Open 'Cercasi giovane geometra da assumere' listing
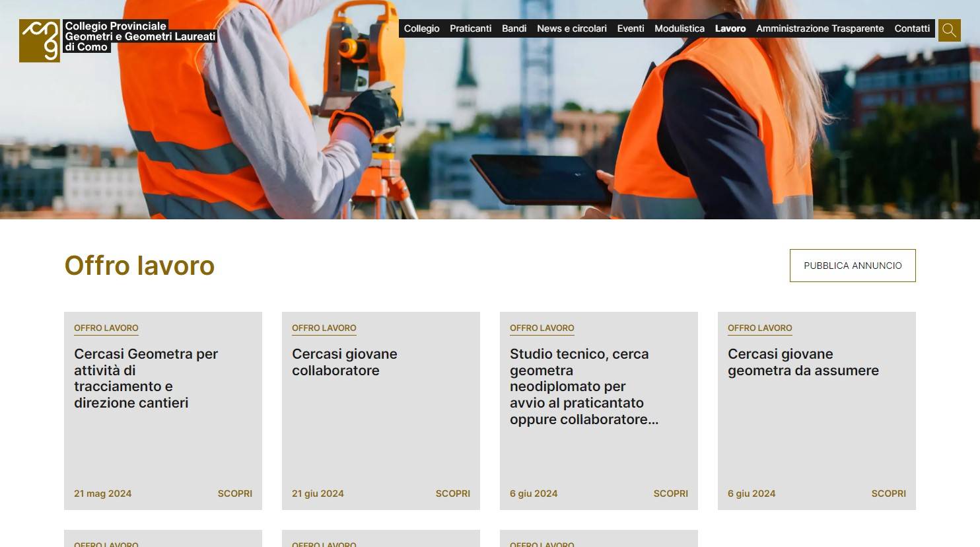Screen dimensions: 980x547 pos(803,362)
